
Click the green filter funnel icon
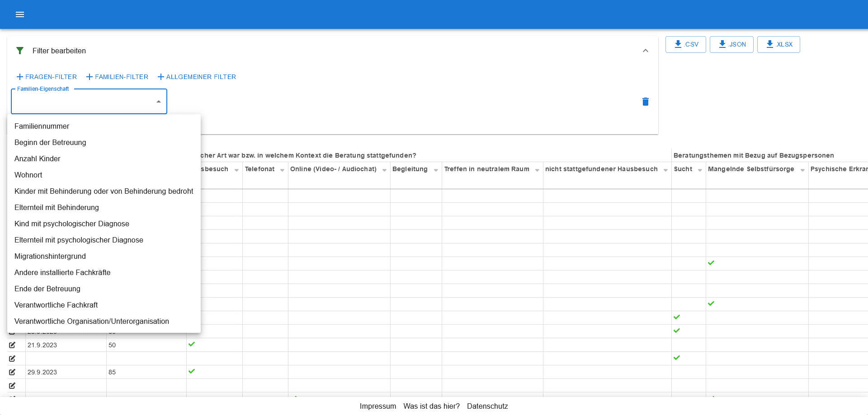[20, 51]
